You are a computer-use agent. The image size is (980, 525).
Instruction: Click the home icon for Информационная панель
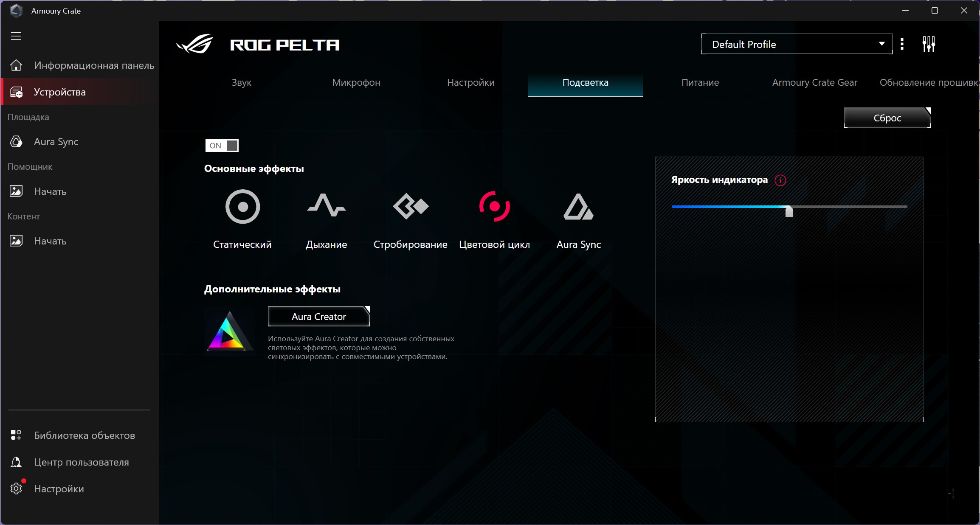coord(16,65)
